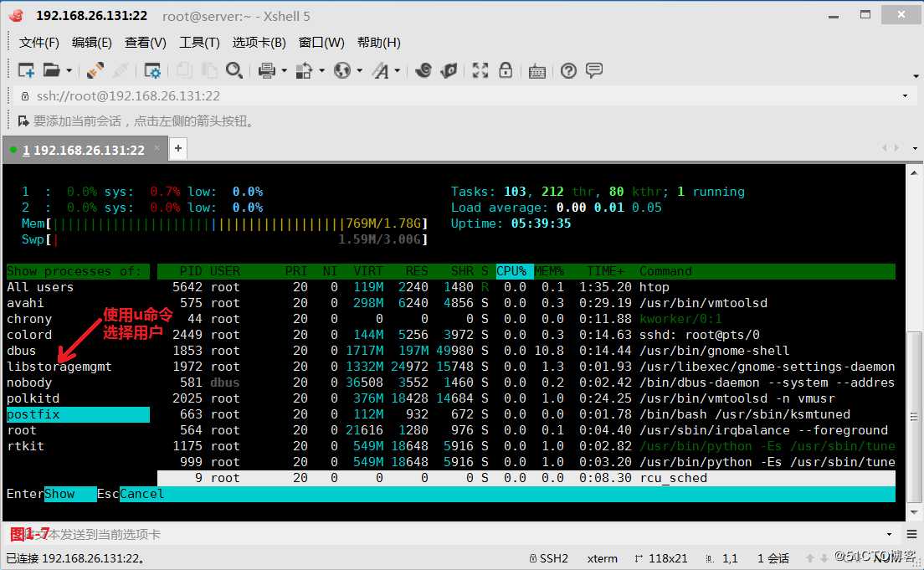Click the Find magnifier icon
The width and height of the screenshot is (924, 570).
click(234, 71)
